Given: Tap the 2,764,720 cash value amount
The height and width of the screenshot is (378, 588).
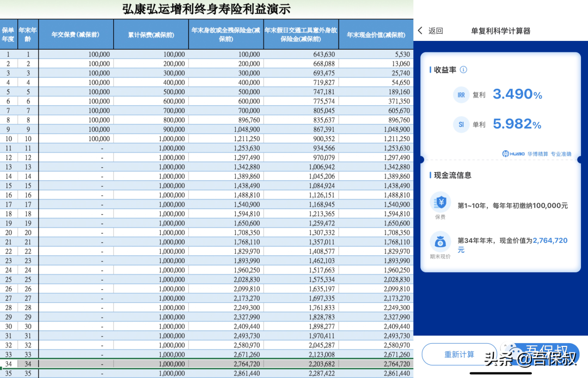Looking at the screenshot, I should pos(550,240).
